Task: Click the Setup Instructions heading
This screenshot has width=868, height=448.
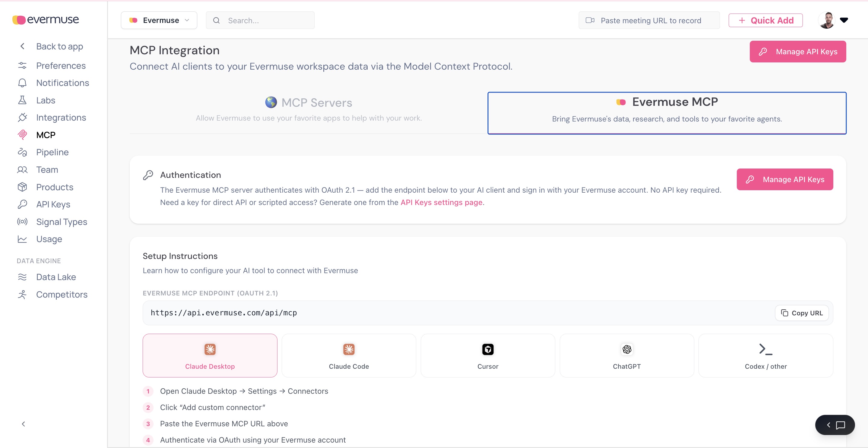Action: pyautogui.click(x=180, y=256)
